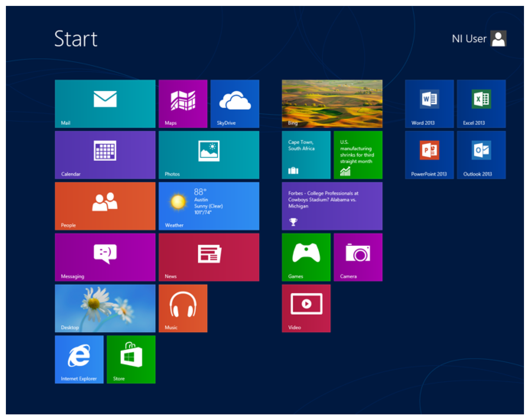
Task: Open the Weather tile showing Austin
Action: tap(209, 206)
